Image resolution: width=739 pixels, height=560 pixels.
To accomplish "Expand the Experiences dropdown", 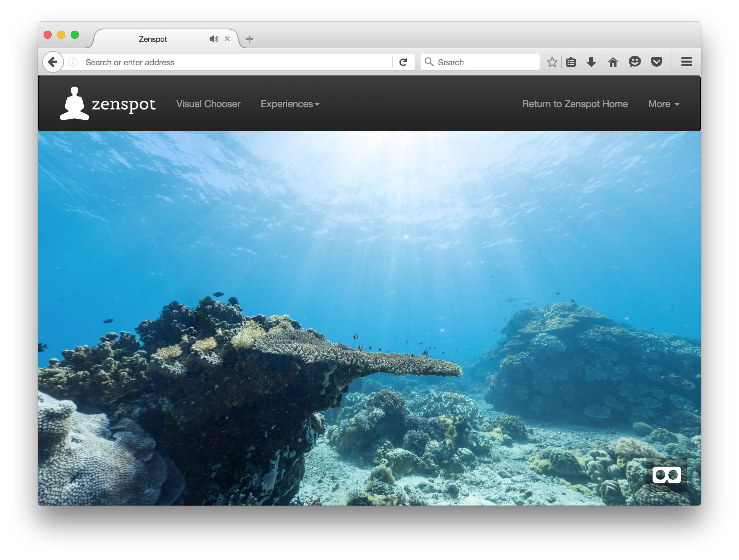I will click(290, 104).
